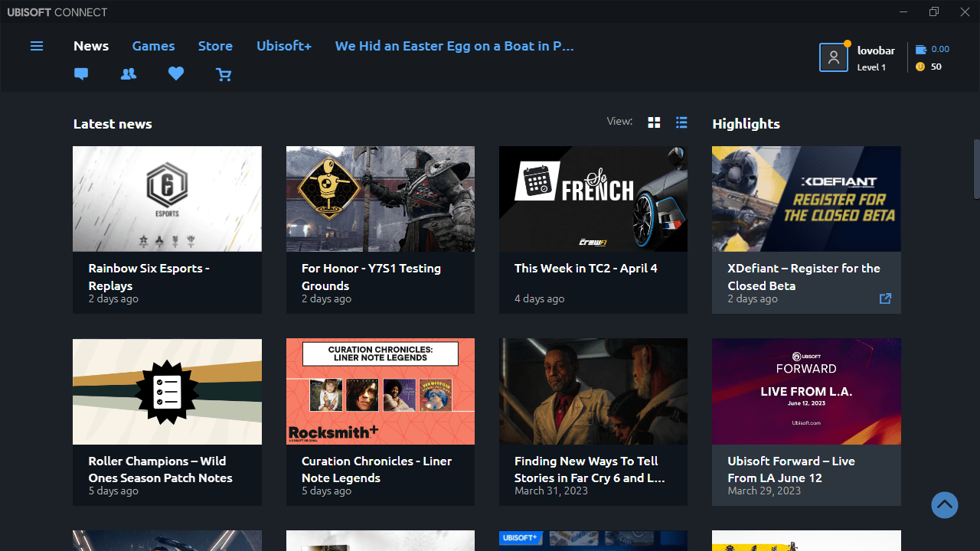Image resolution: width=980 pixels, height=551 pixels.
Task: Click the March 31, 2023 date
Action: (x=551, y=491)
